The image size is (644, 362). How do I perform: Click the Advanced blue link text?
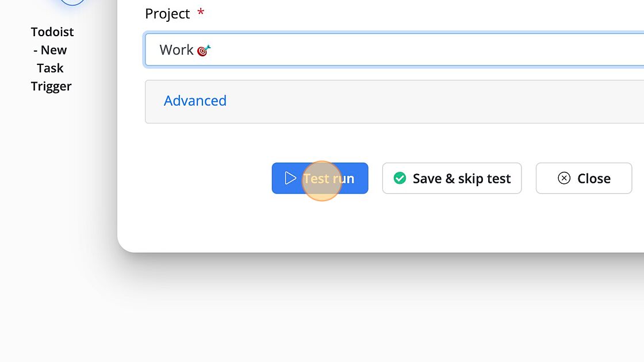[x=195, y=101]
